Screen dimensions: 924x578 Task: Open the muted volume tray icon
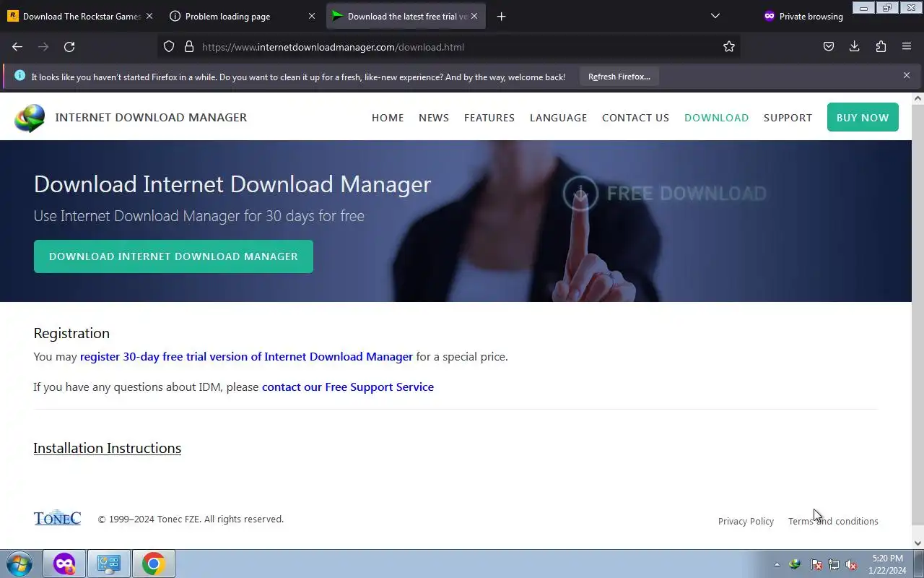click(x=852, y=564)
